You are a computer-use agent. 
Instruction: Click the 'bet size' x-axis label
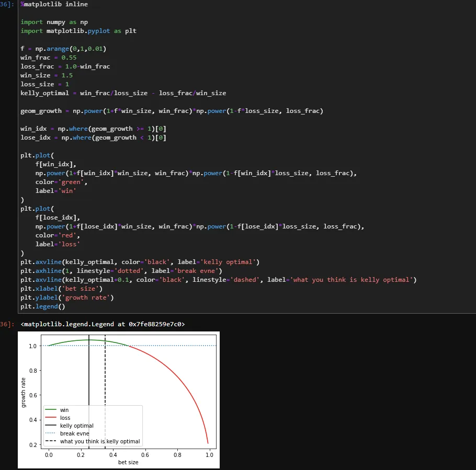(128, 462)
